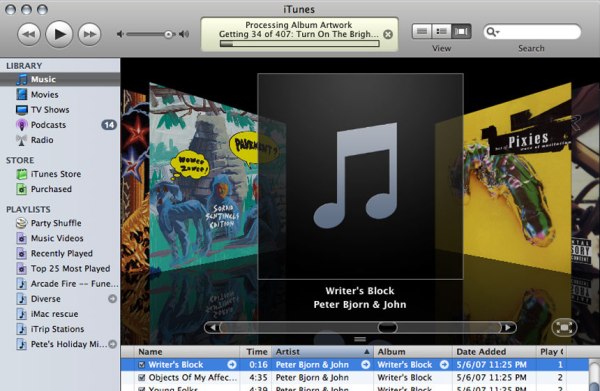Select Music in the Library sidebar

pos(60,79)
